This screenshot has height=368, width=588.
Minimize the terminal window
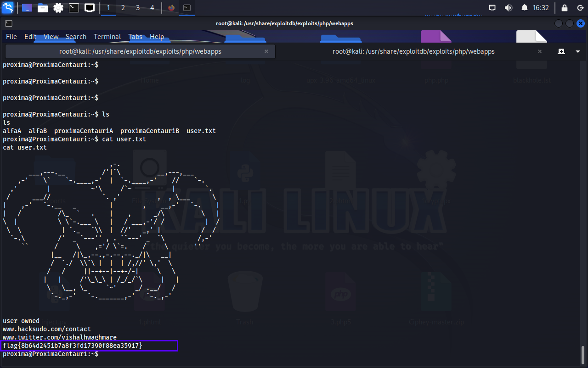coord(559,23)
